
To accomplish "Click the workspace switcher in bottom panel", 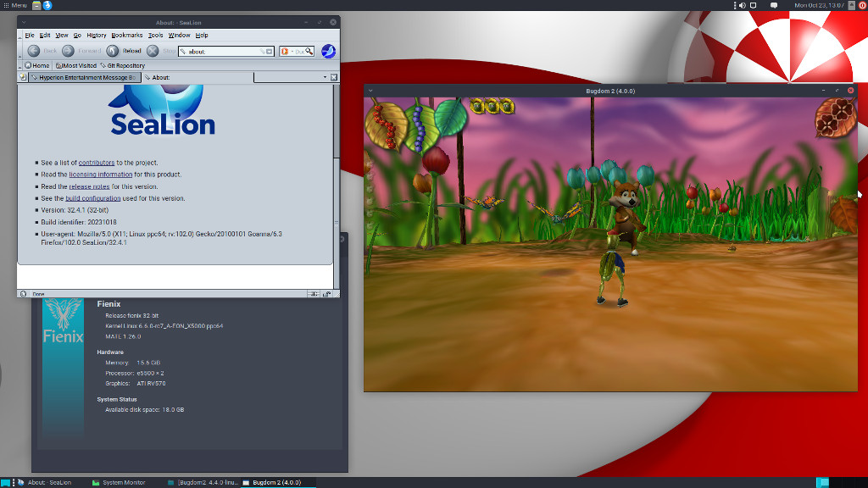I will 842,482.
